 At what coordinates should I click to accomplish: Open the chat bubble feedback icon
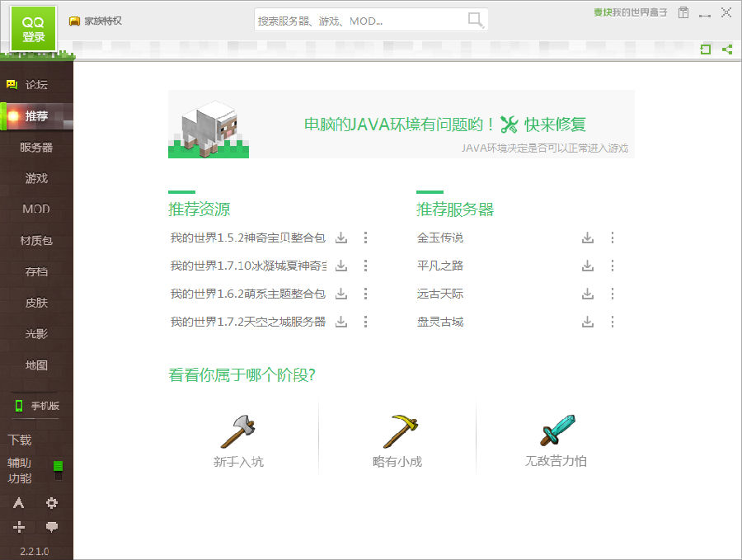[52, 526]
